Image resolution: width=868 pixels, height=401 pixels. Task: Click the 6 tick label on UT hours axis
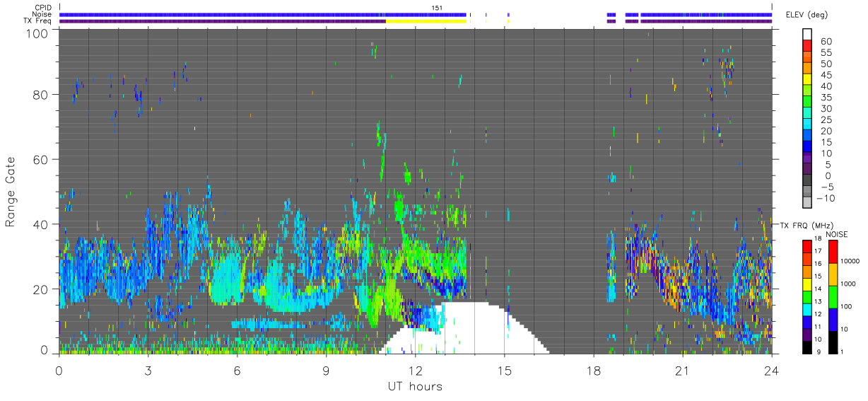coord(237,370)
